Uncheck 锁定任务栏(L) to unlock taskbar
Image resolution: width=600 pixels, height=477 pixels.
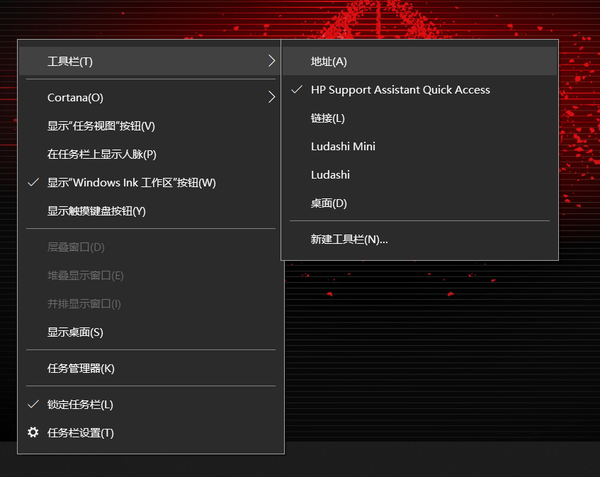click(x=80, y=405)
